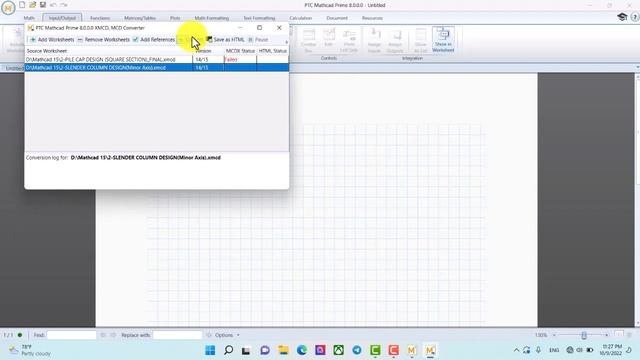Open the red Camtasia recorder taskbar icon
The width and height of the screenshot is (640, 360).
tap(393, 350)
